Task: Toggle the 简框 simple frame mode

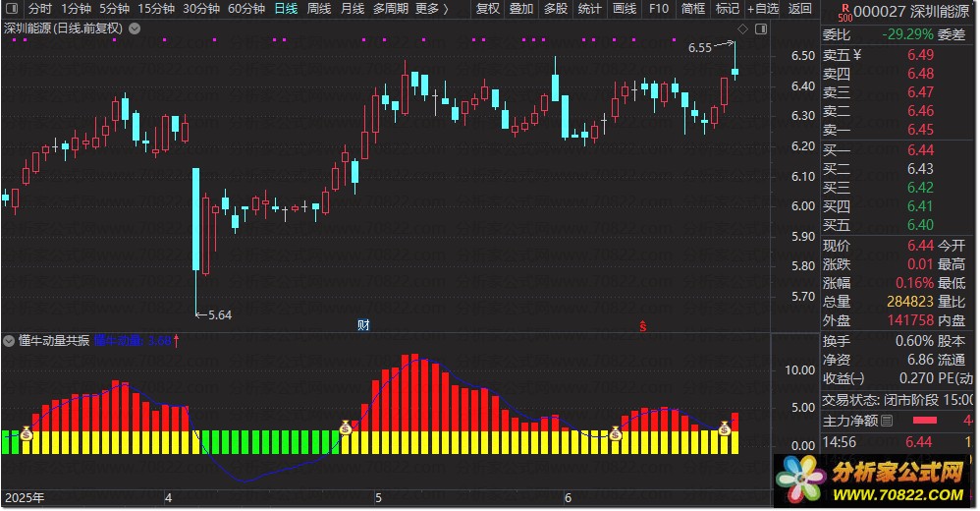Action: tap(693, 9)
